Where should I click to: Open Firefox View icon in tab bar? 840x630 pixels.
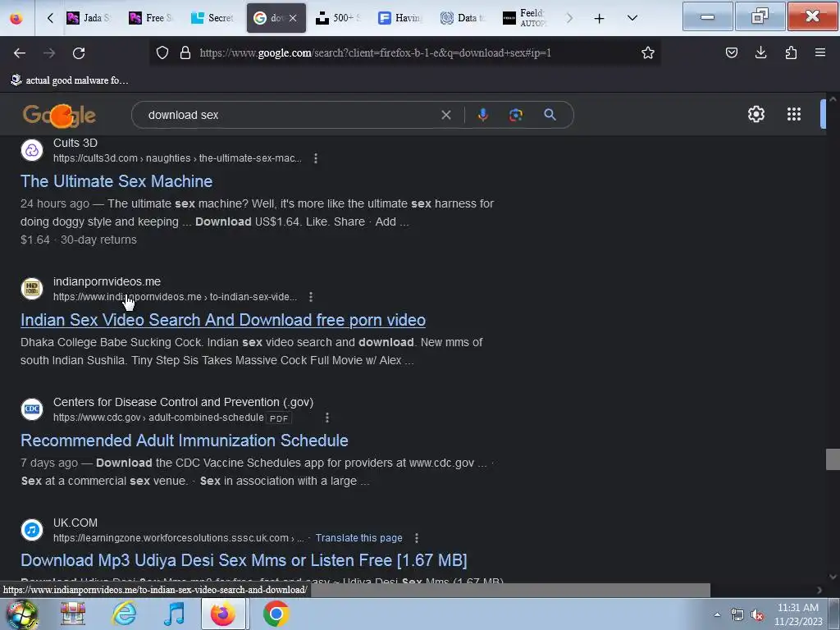pos(16,18)
